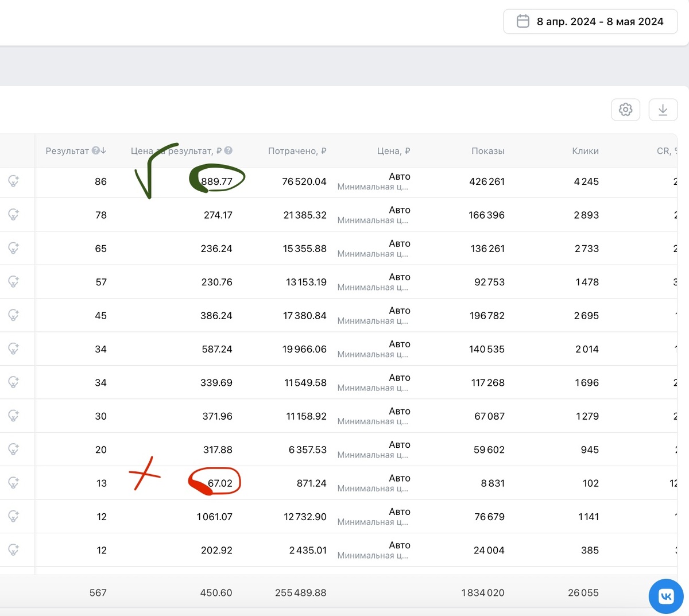Viewport: 689px width, 616px height.
Task: Sort by Клики column header
Action: click(585, 151)
